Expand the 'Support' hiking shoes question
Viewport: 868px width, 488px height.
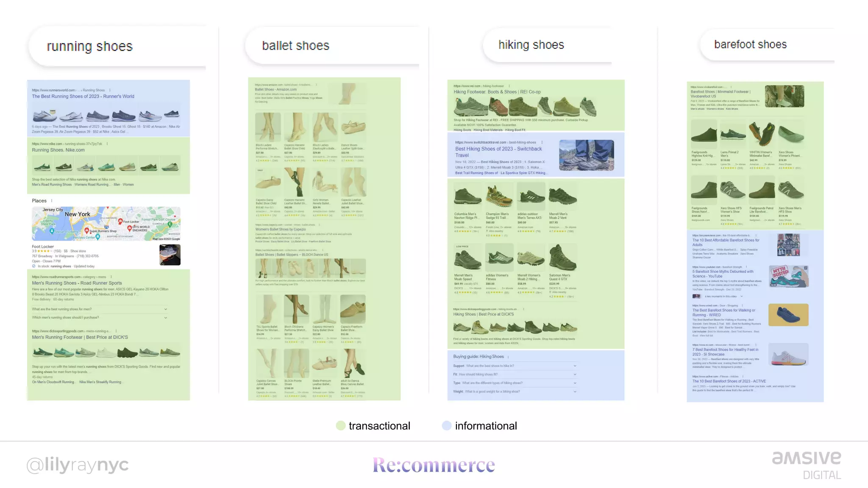575,366
